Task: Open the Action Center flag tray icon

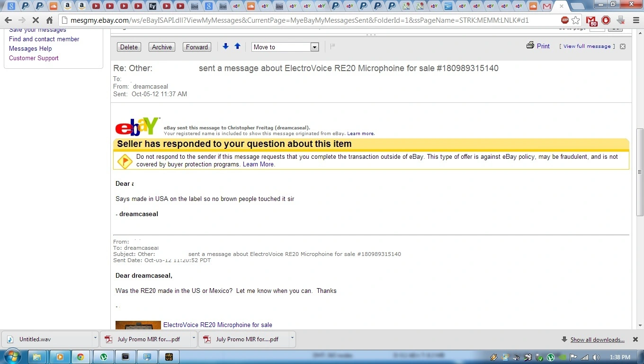Action: [x=573, y=357]
